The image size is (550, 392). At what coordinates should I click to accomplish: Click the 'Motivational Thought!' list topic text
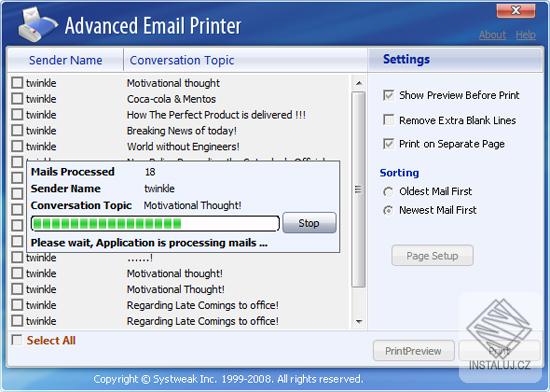click(x=175, y=289)
